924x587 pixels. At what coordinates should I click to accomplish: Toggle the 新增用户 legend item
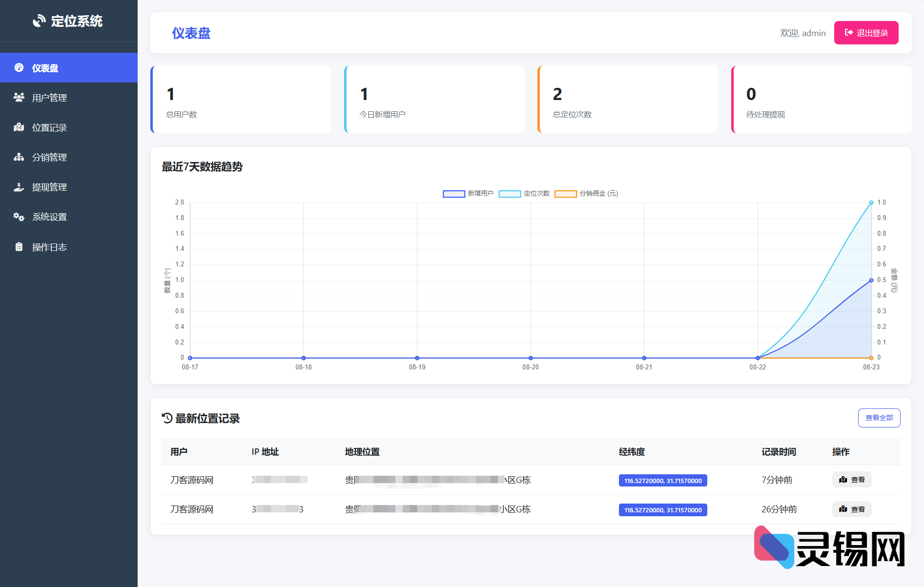coord(468,193)
